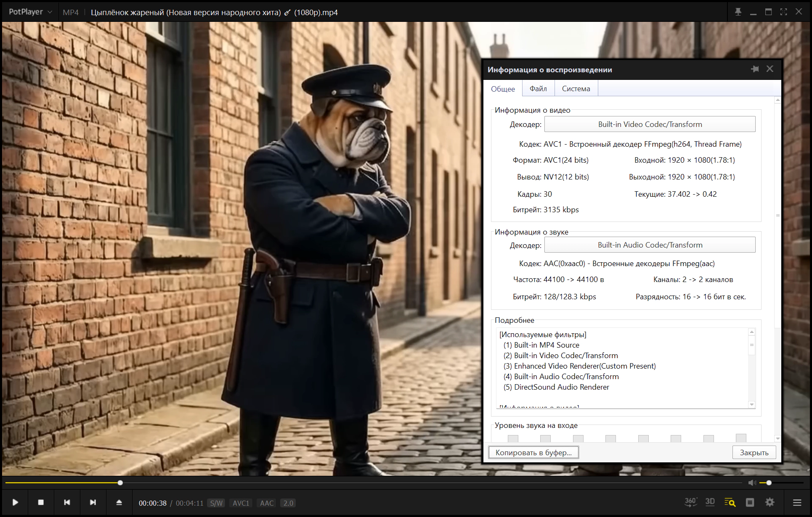Viewport: 812px width, 517px height.
Task: Open file with the eject icon
Action: click(119, 502)
